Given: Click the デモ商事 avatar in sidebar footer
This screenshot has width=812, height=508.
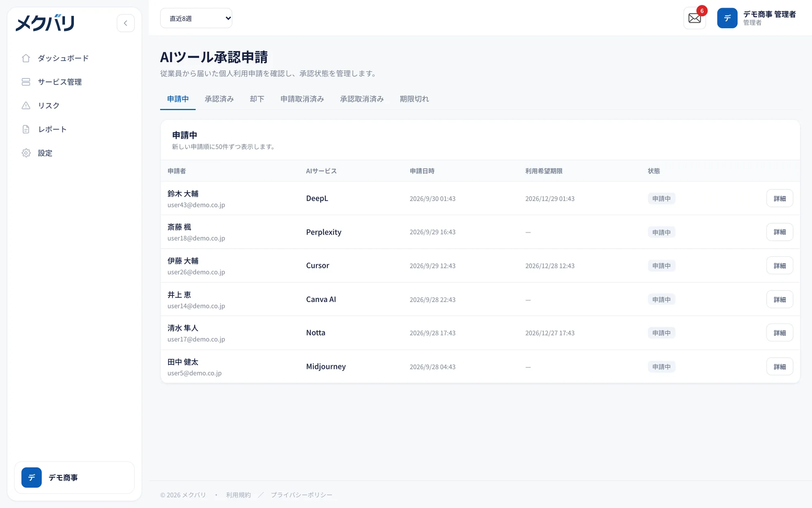Looking at the screenshot, I should click(32, 478).
